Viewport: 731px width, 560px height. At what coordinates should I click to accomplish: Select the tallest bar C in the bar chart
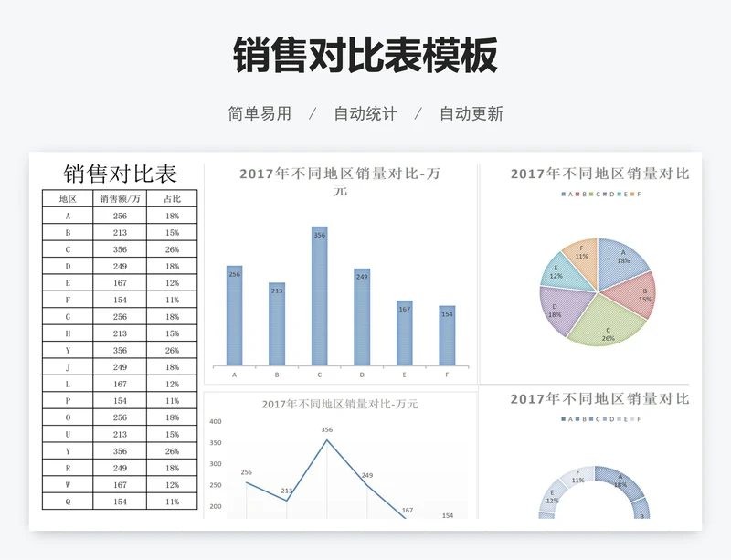click(319, 296)
